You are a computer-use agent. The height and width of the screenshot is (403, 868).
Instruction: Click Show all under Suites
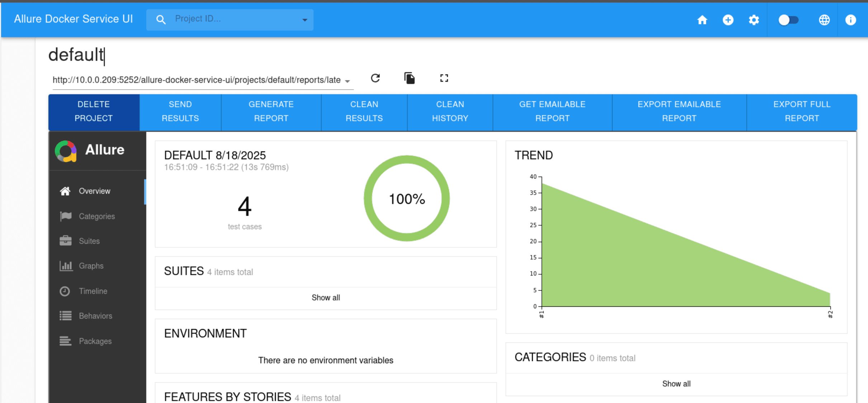pyautogui.click(x=326, y=297)
